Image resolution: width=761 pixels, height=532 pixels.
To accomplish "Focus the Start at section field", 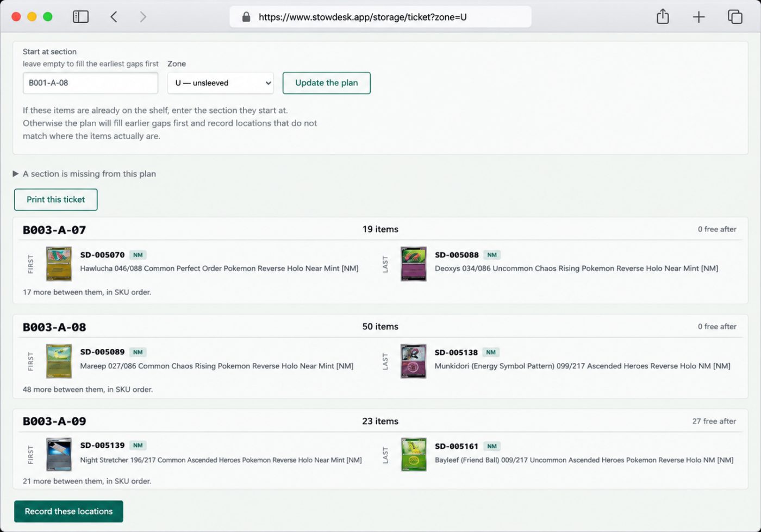I will coord(90,83).
